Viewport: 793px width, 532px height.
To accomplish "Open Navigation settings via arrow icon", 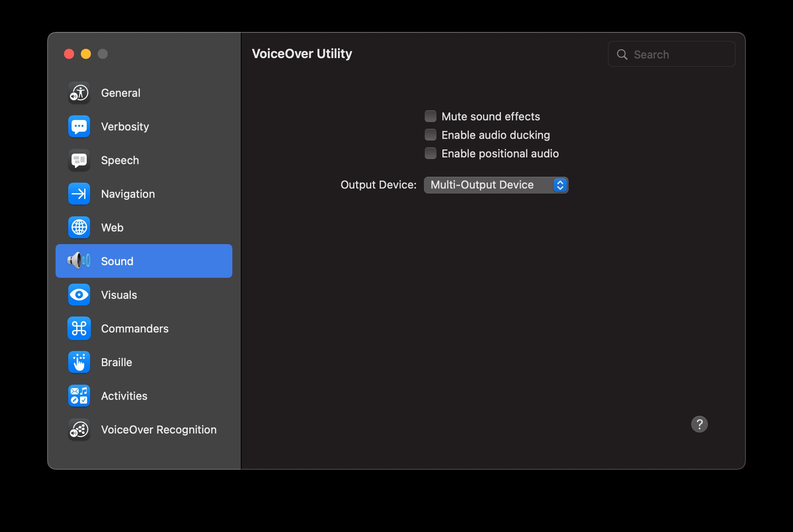I will [79, 194].
